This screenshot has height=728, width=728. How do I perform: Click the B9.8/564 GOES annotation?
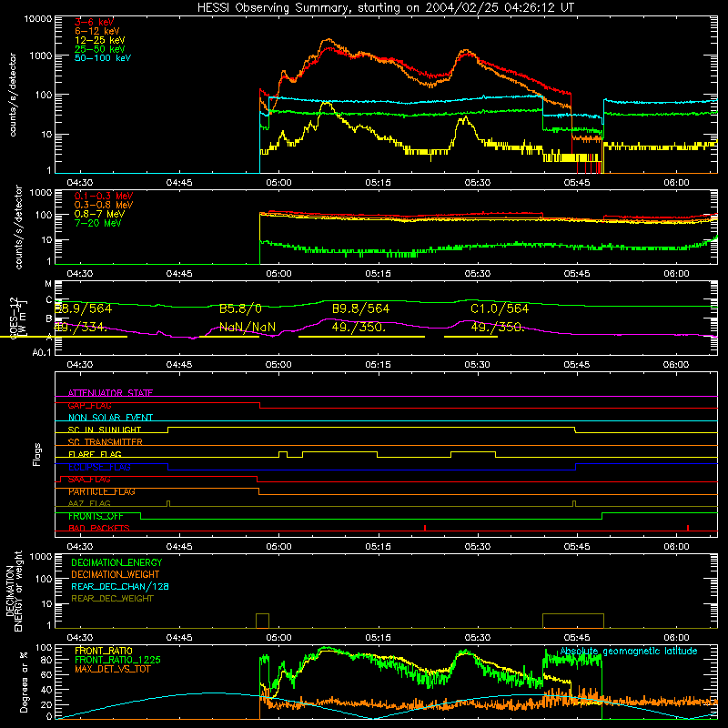pos(360,308)
